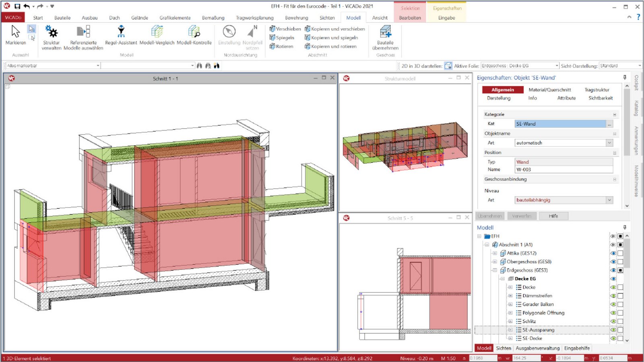This screenshot has width=644, height=362.
Task: Pin the Eigenschaften panel
Action: (x=625, y=77)
